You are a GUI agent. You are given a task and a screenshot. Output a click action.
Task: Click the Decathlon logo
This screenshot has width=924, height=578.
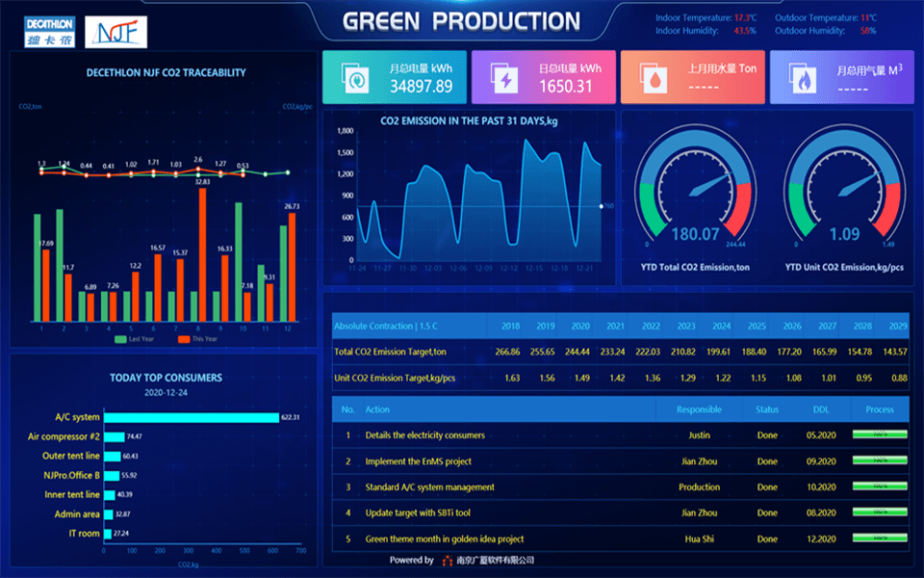click(47, 32)
